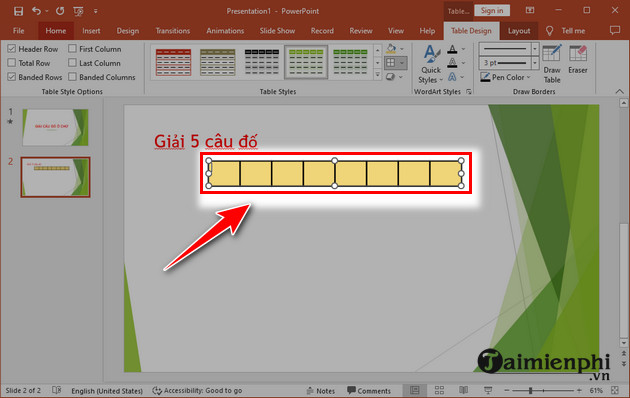
Task: Start presentation from beginning icon
Action: (x=78, y=11)
